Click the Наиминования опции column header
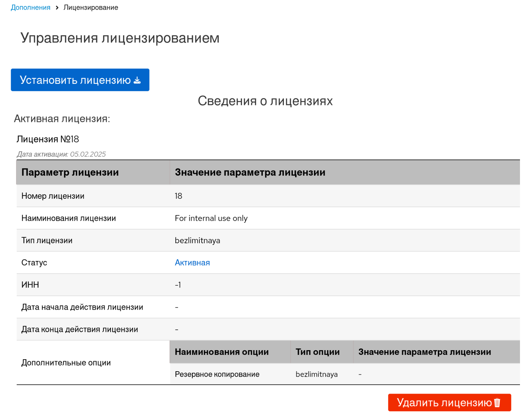The height and width of the screenshot is (420, 529). point(221,352)
